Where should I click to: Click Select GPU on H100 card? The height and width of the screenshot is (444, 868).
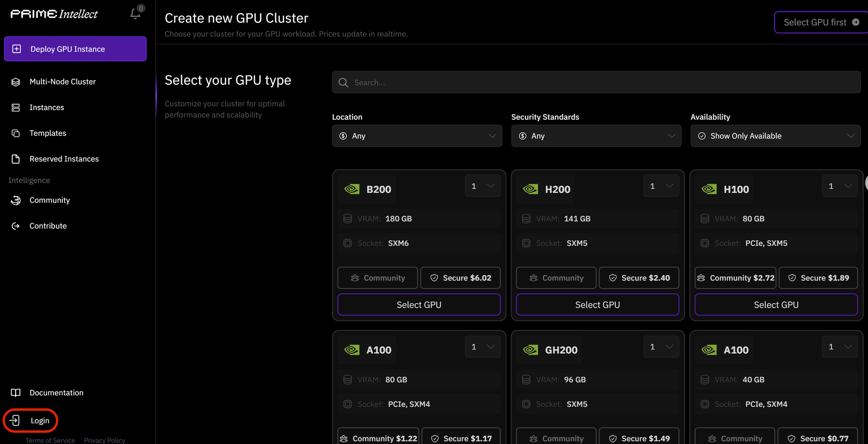click(776, 305)
